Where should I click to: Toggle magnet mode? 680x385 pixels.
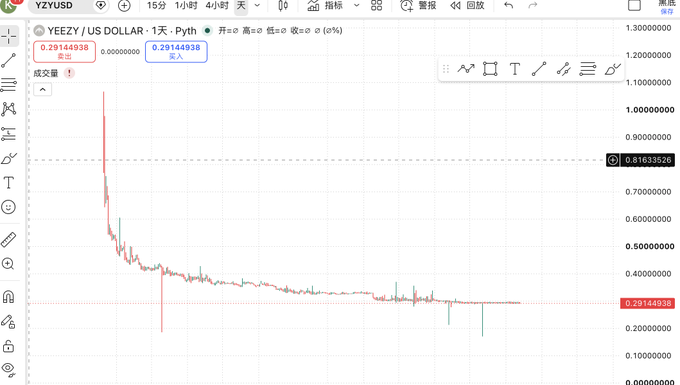pyautogui.click(x=9, y=297)
